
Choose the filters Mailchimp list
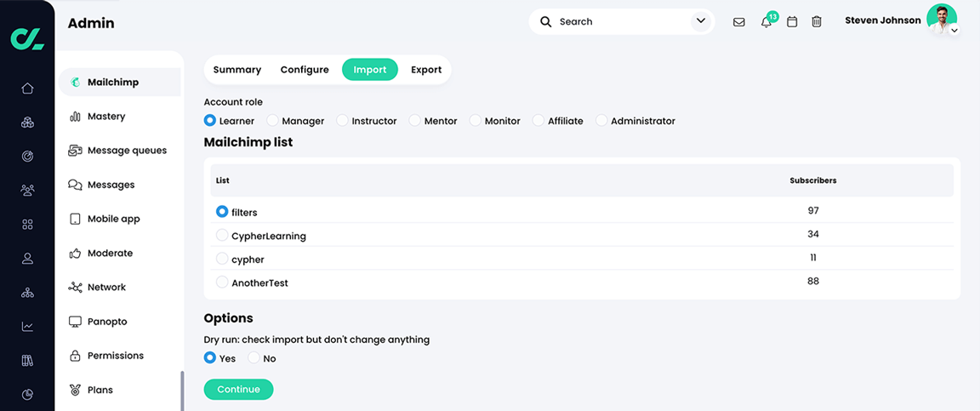coord(222,212)
